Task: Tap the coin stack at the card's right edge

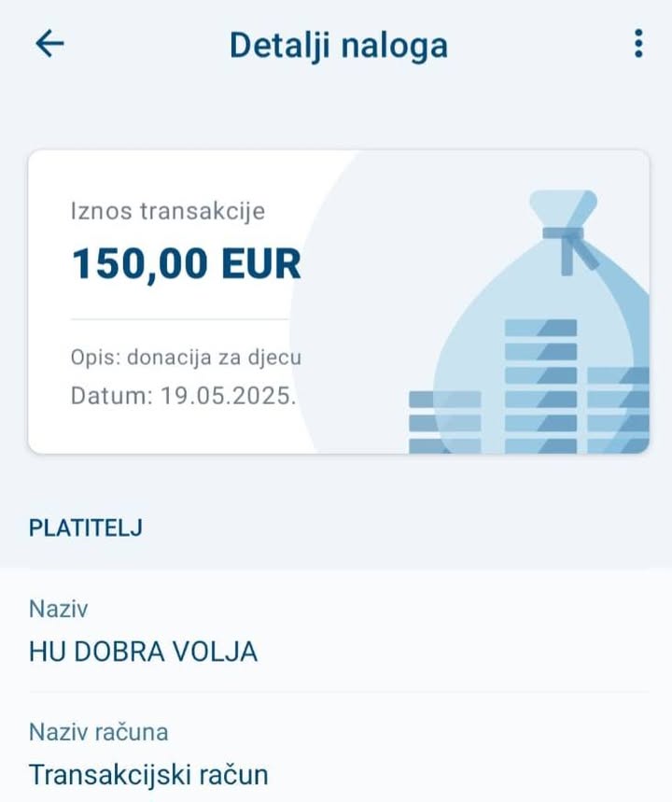Action: pyautogui.click(x=618, y=410)
